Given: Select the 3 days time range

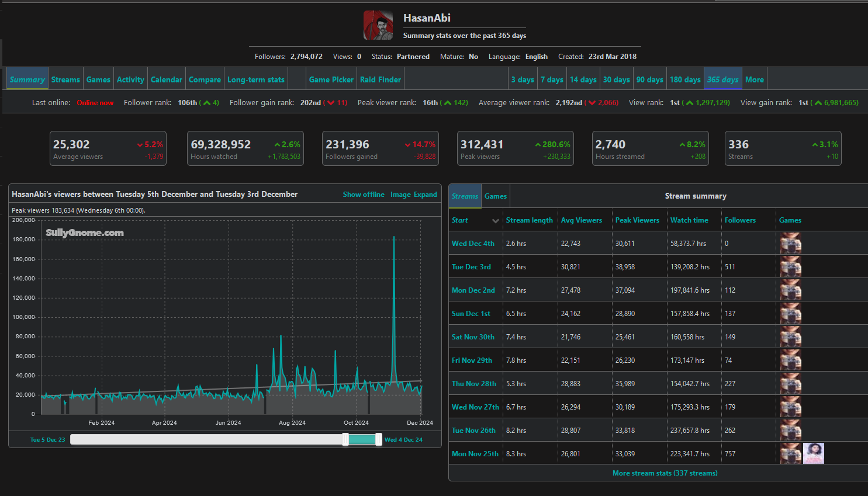Looking at the screenshot, I should 523,79.
